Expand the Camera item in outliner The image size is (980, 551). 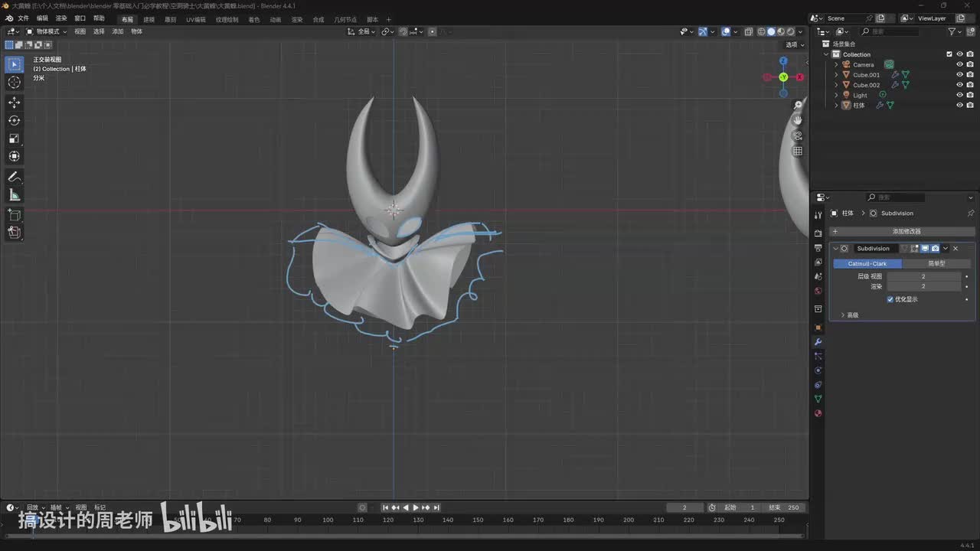(836, 65)
